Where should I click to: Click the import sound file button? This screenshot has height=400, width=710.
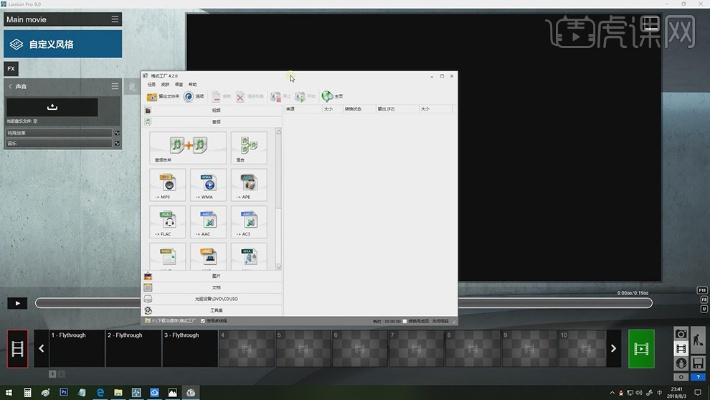[x=53, y=107]
